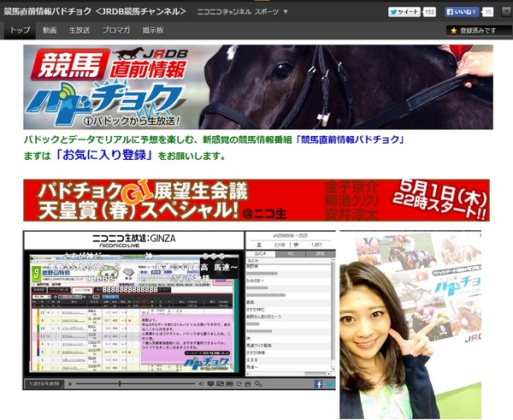Open the dropdown arrow at top-right corner

pos(507,12)
